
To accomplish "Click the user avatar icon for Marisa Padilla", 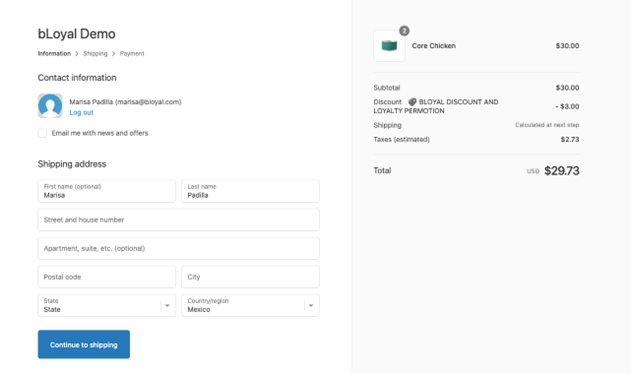I will [50, 106].
